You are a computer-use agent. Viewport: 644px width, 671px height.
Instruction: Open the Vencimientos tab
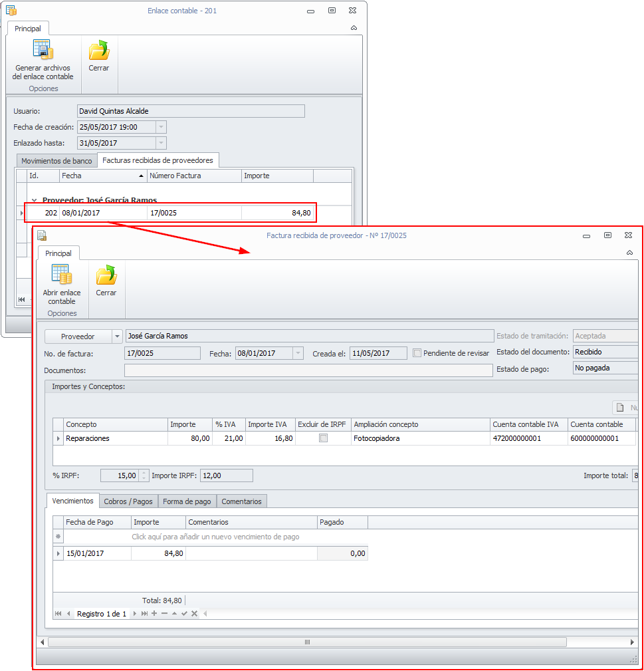click(x=72, y=501)
